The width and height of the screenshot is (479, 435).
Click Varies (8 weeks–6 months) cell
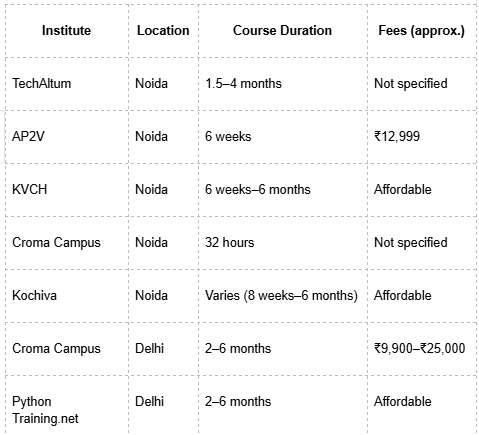point(283,296)
